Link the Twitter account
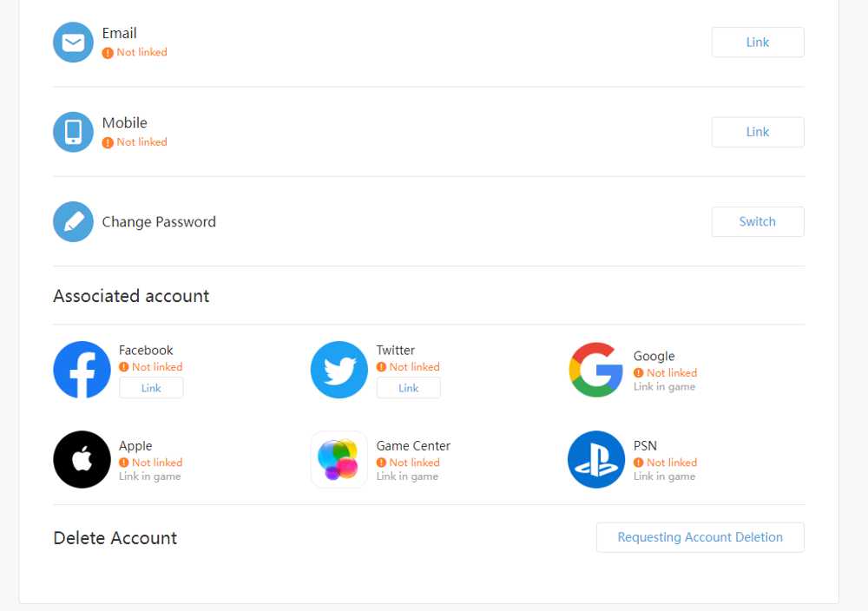The image size is (868, 611). click(408, 388)
